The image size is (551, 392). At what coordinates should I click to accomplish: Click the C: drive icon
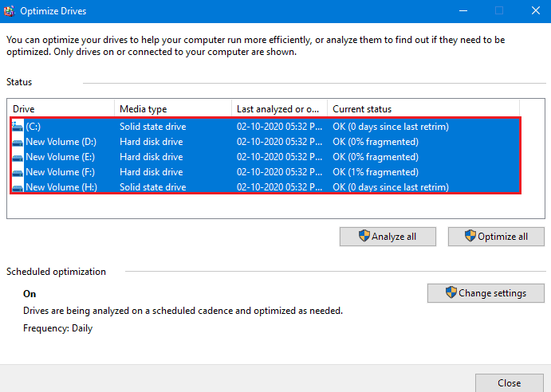point(18,127)
